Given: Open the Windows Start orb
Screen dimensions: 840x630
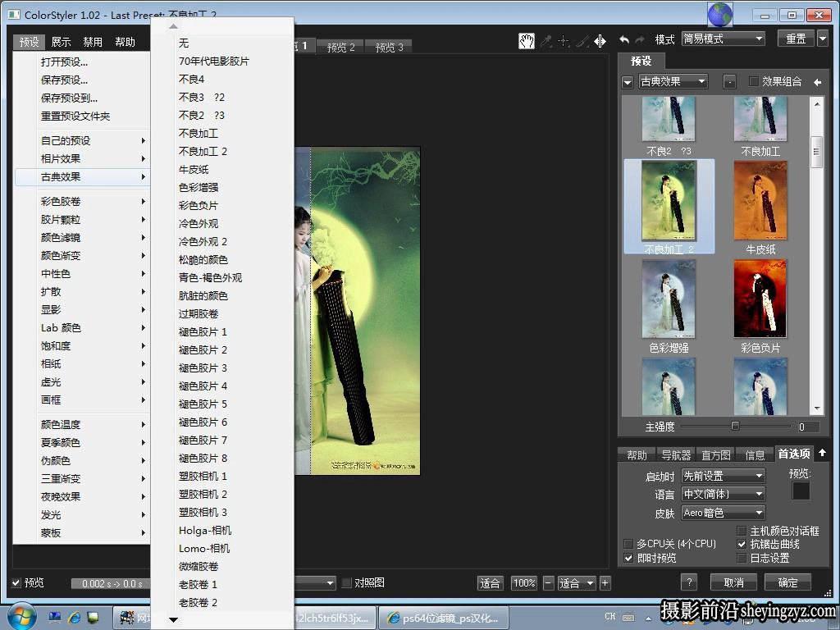Looking at the screenshot, I should [x=22, y=616].
